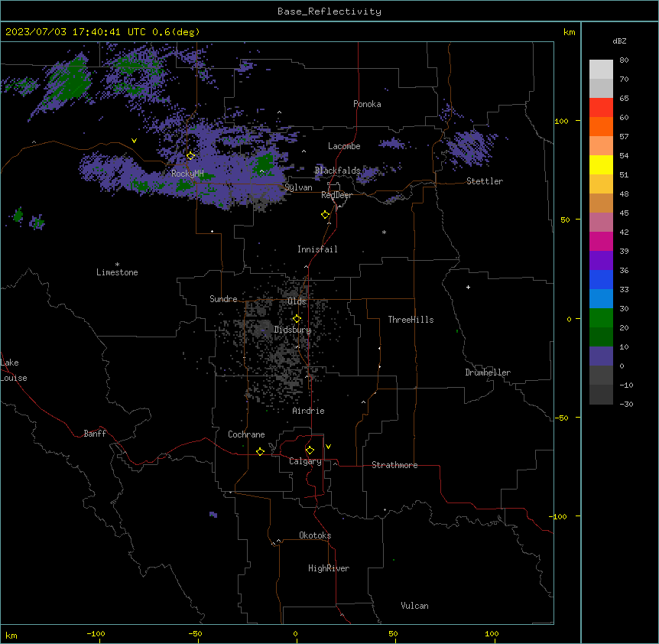Click the purple echo cluster northwest of Stettler
This screenshot has height=644, width=659.
471,147
